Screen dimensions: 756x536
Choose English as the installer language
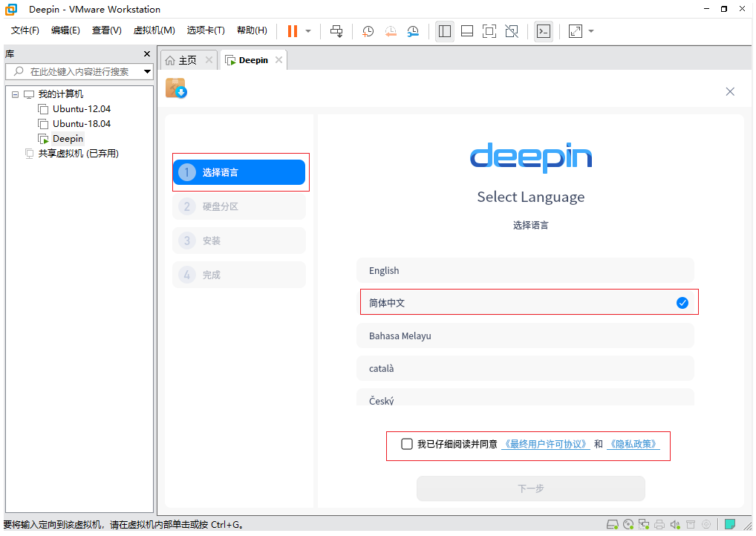coord(526,270)
